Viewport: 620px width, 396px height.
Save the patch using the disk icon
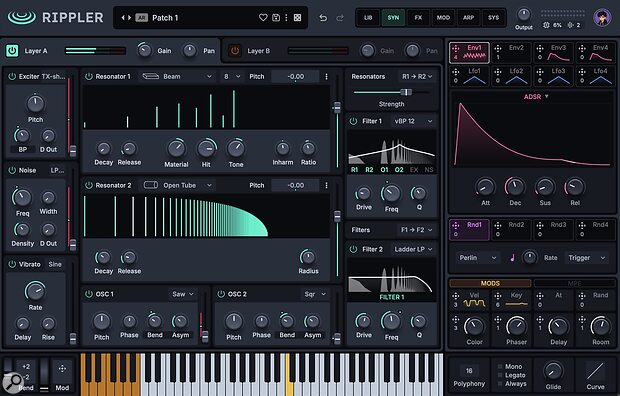[x=276, y=17]
